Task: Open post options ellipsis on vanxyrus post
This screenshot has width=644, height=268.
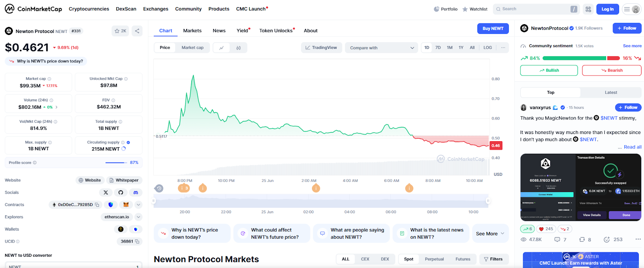Action: (638, 239)
